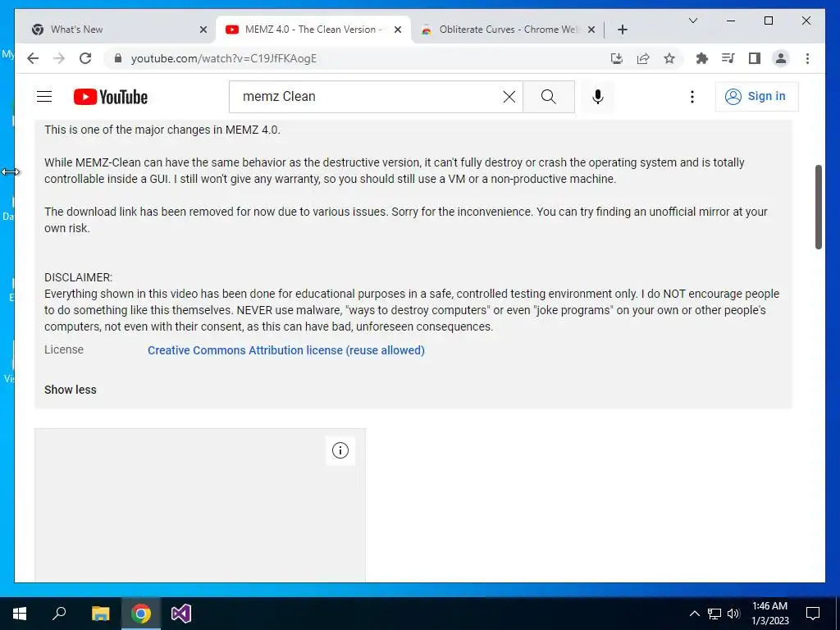Sign in to YouTube
The image size is (840, 630).
pos(756,97)
